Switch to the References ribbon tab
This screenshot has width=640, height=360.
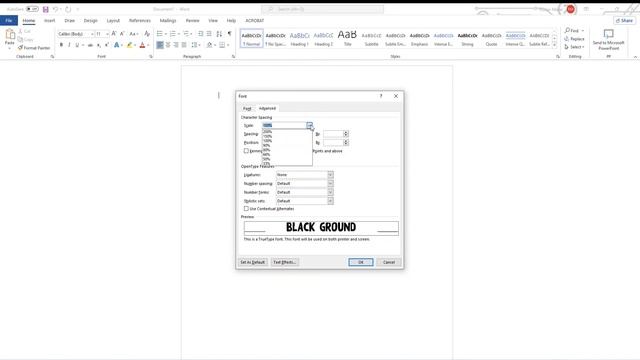click(140, 20)
